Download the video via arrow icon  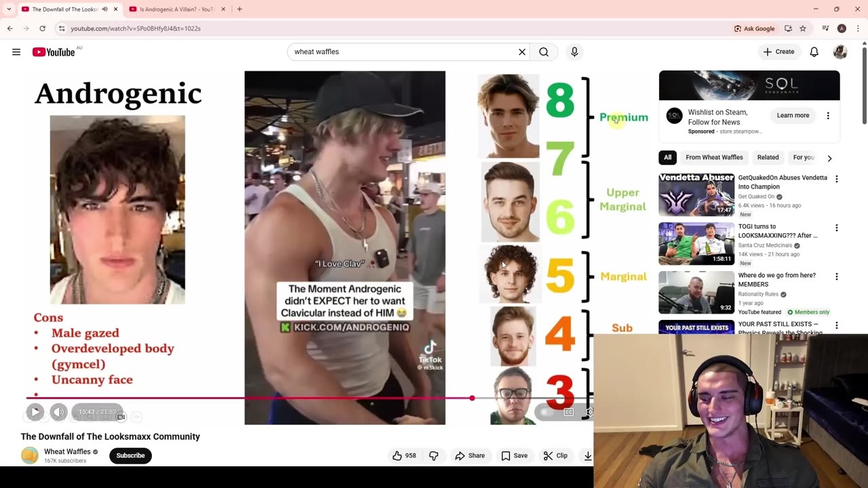point(587,455)
